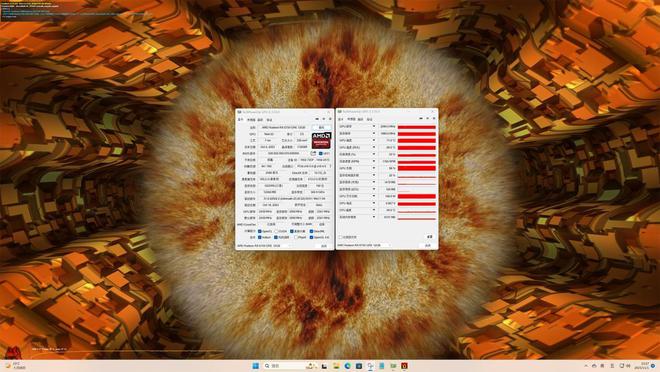Click the screenshot camera icon in left GPU-Z window
Viewport: 660px width, 372px height.
[x=317, y=119]
